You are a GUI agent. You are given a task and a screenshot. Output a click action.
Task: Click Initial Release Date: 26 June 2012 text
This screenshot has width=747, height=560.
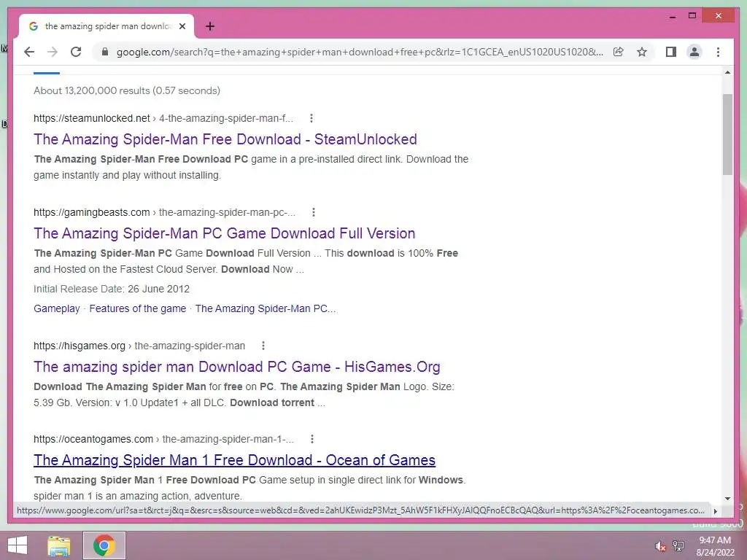[x=112, y=289]
